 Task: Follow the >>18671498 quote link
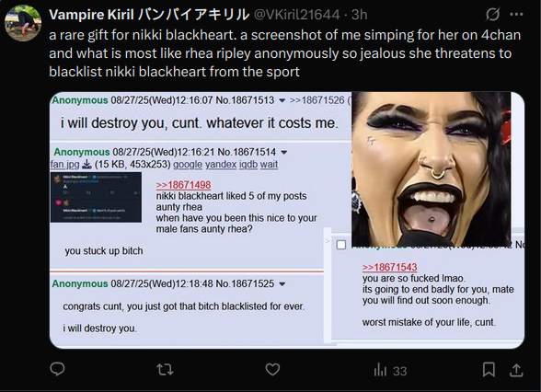point(183,185)
